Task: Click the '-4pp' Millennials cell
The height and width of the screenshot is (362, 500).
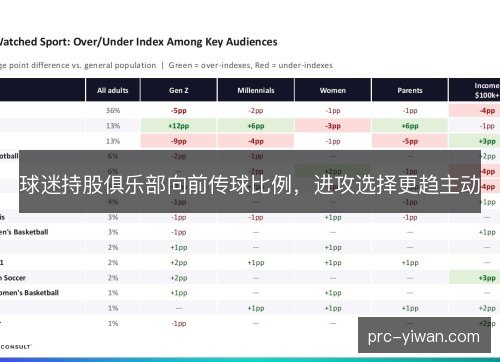Action: tap(256, 141)
